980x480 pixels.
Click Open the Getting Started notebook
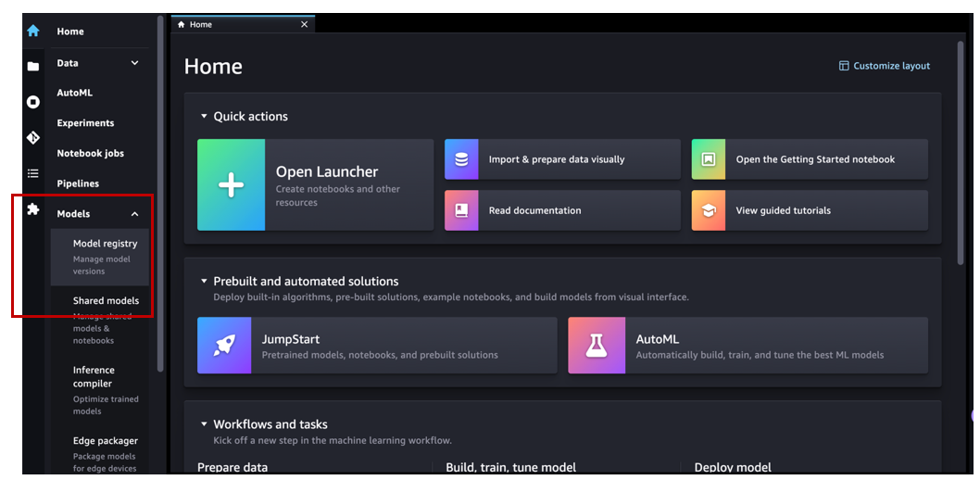(x=810, y=159)
